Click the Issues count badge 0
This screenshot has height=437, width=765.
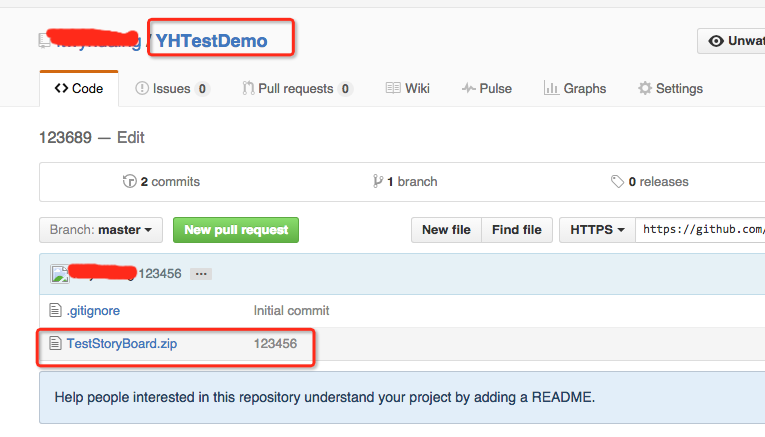click(x=202, y=89)
